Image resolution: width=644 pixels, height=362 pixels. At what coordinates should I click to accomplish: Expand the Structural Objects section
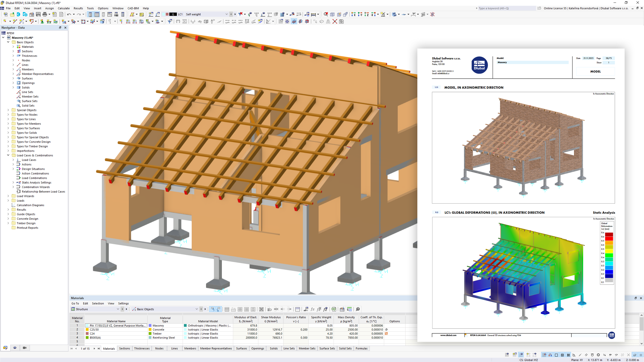[8, 110]
